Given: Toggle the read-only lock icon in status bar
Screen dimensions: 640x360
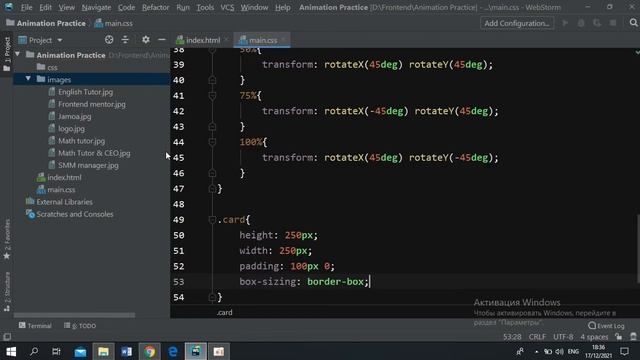Looking at the screenshot, I should 619,337.
